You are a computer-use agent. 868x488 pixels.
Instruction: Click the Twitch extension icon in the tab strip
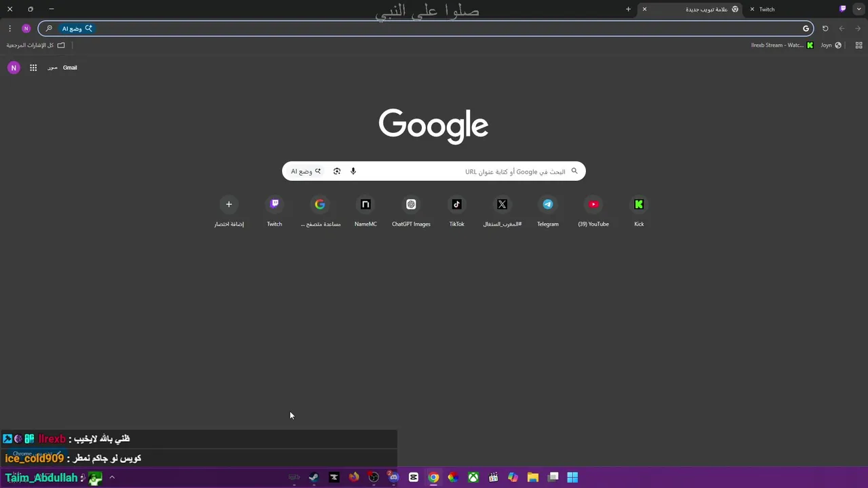(843, 9)
